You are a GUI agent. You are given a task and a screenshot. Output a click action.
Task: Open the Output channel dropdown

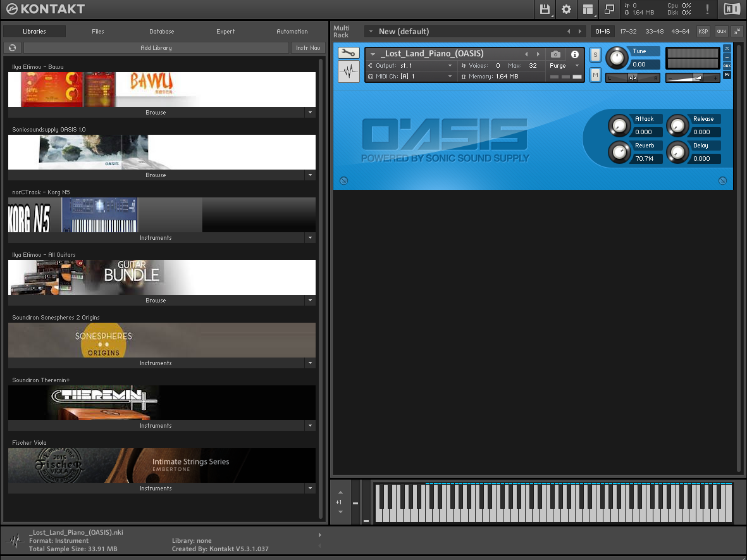pyautogui.click(x=450, y=66)
